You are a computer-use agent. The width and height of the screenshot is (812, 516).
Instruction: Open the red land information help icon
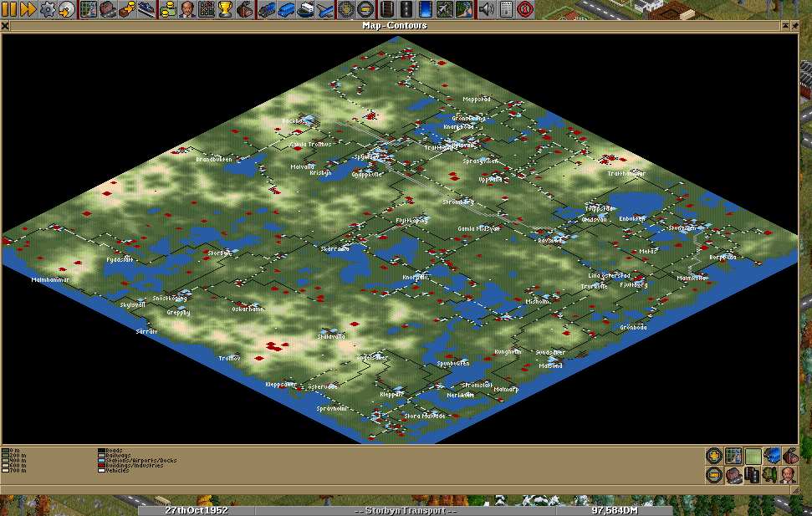point(525,9)
